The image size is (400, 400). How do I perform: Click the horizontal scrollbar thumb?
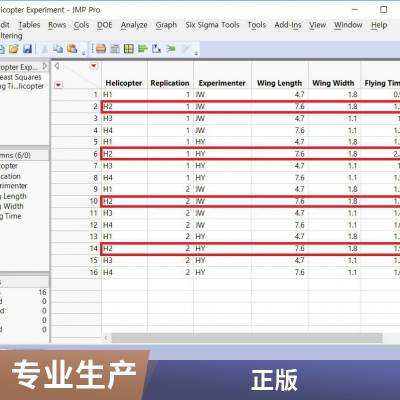pos(247,338)
